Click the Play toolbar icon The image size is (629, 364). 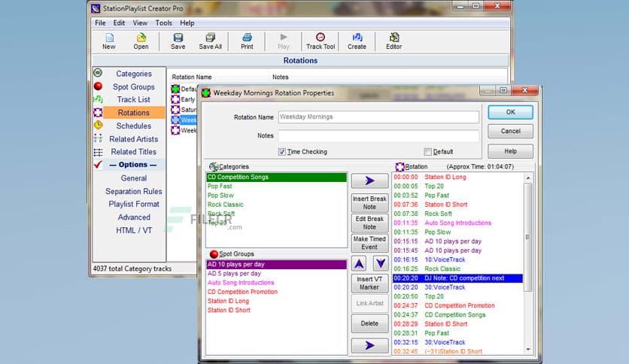(x=284, y=37)
